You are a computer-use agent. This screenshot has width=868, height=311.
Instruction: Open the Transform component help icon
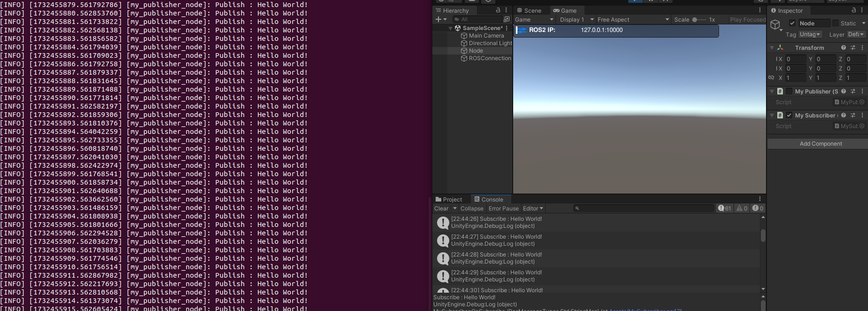pos(844,47)
